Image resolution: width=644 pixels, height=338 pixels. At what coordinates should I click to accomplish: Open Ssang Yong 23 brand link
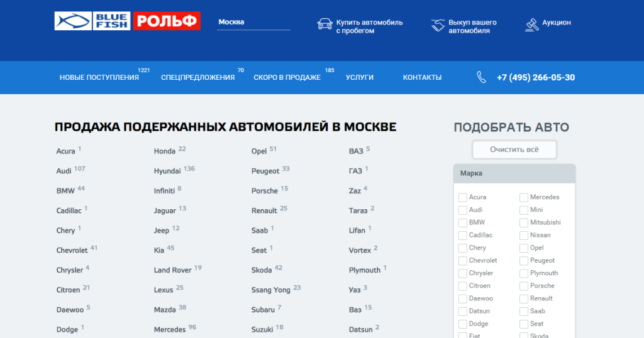click(x=276, y=290)
